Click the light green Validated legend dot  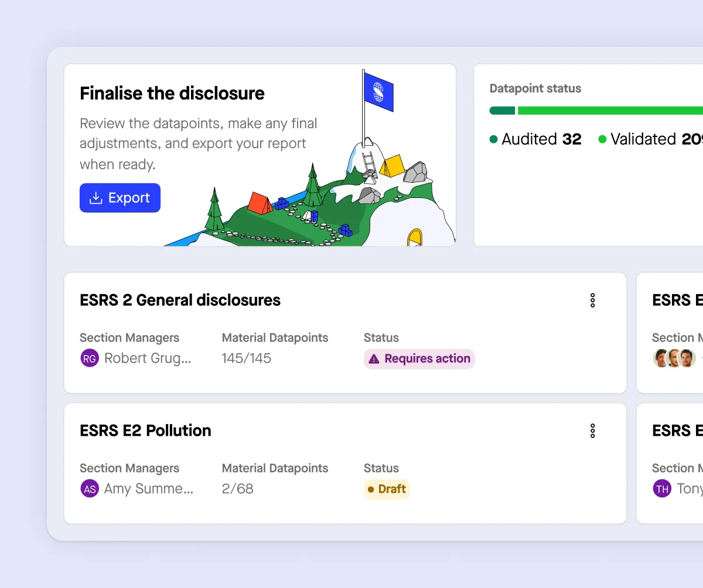click(602, 139)
